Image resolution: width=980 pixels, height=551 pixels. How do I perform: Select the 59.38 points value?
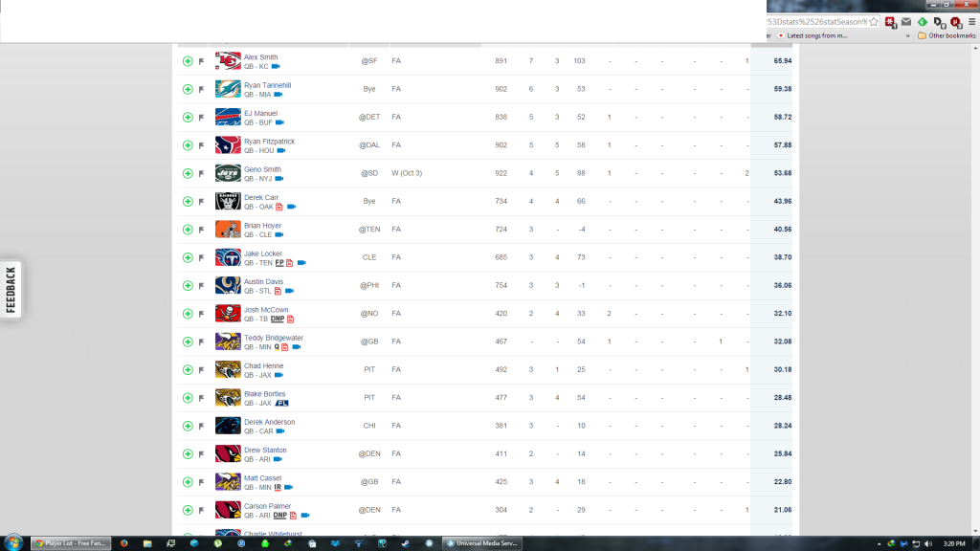pos(783,89)
